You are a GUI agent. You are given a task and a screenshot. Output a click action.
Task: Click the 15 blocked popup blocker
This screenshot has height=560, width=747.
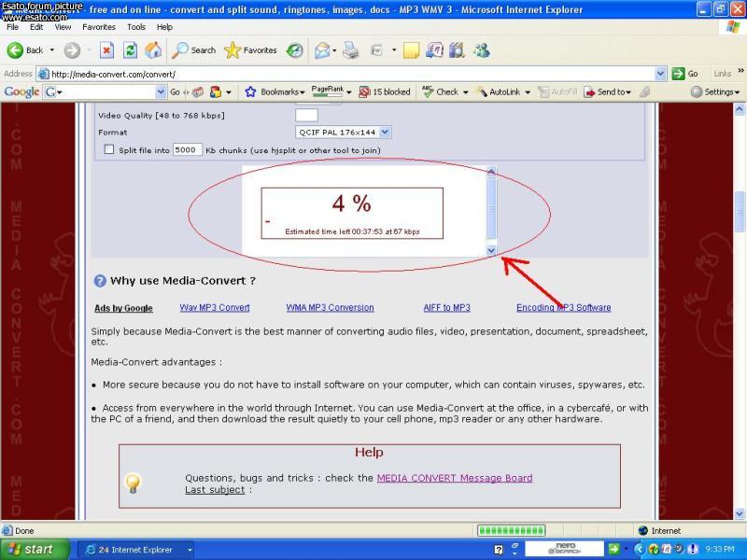[x=385, y=91]
